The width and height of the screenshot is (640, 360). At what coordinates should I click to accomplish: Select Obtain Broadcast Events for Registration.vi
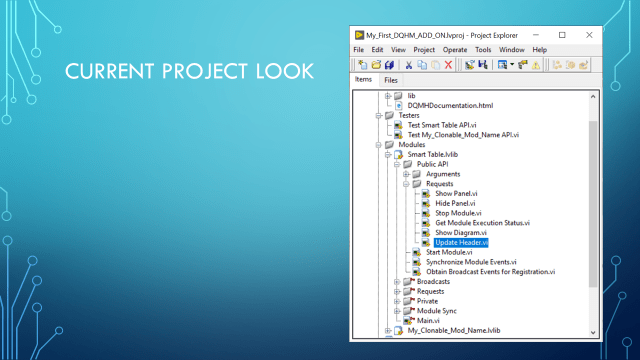click(x=491, y=272)
